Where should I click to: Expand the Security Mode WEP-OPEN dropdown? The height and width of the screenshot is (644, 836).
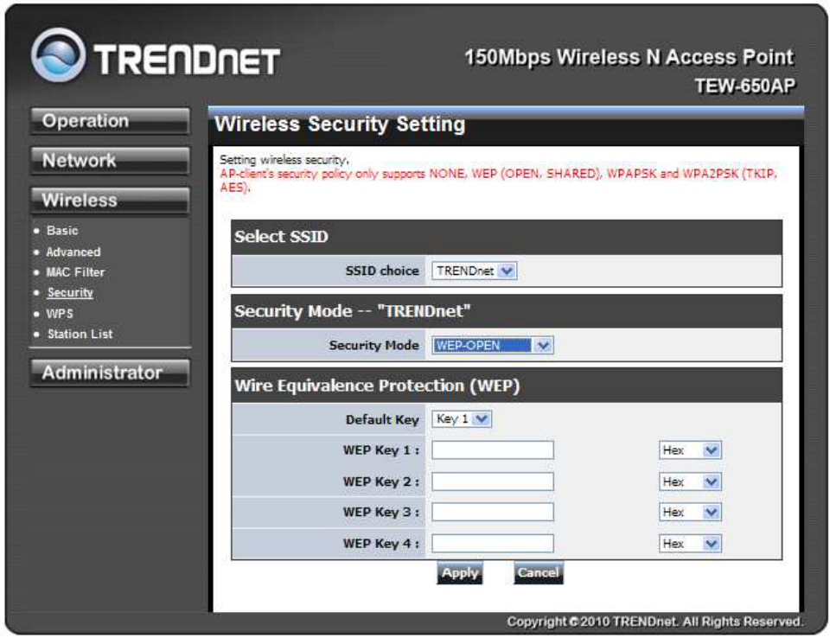(493, 346)
